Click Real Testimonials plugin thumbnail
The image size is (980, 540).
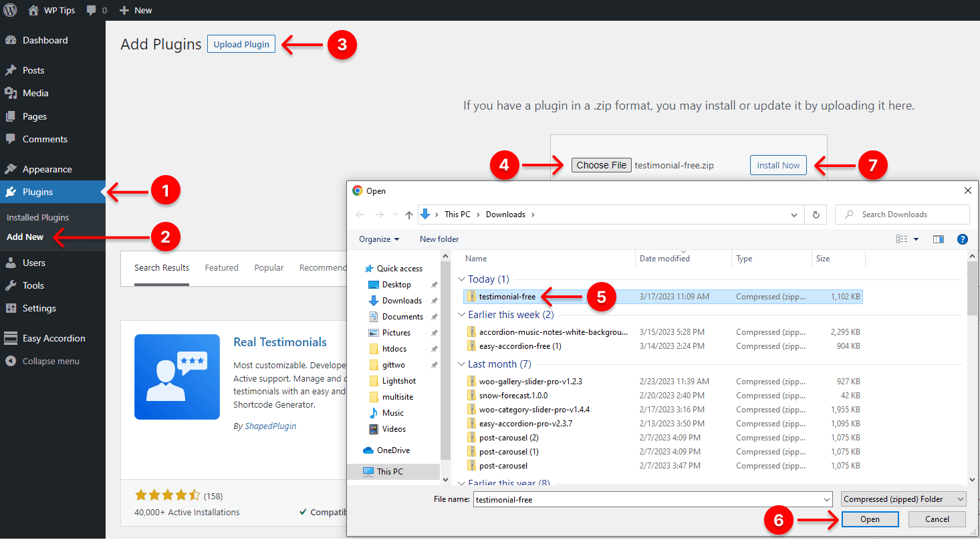[177, 377]
